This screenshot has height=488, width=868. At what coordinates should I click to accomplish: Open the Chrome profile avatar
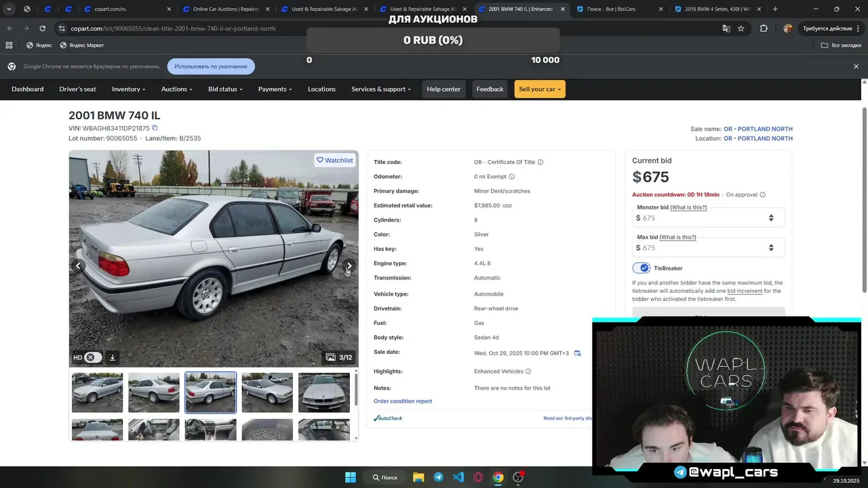pos(787,28)
